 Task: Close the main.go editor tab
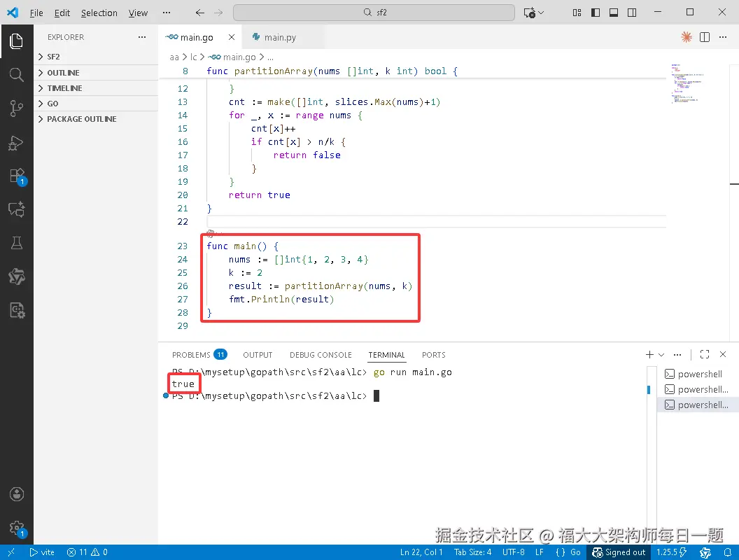pos(232,37)
